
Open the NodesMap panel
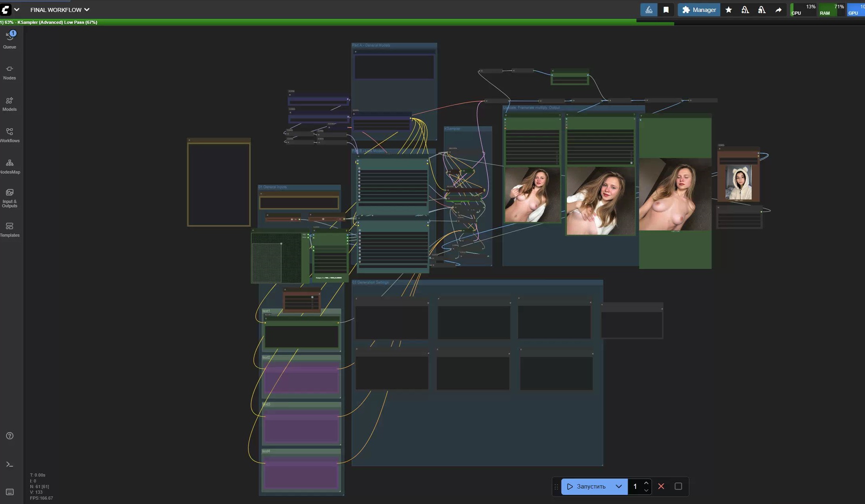10,166
